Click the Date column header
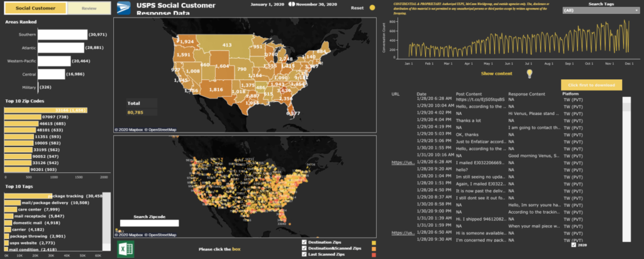This screenshot has width=644, height=259. 421,94
